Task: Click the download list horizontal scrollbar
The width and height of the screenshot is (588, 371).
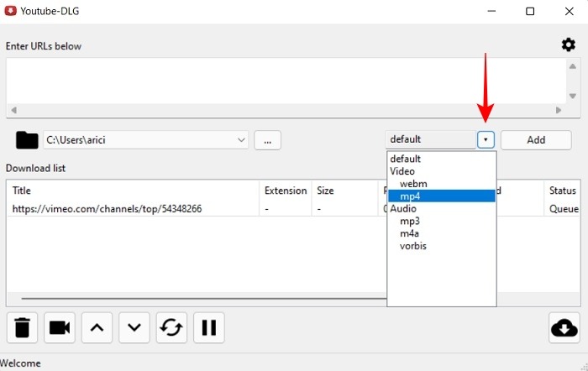Action: click(204, 299)
